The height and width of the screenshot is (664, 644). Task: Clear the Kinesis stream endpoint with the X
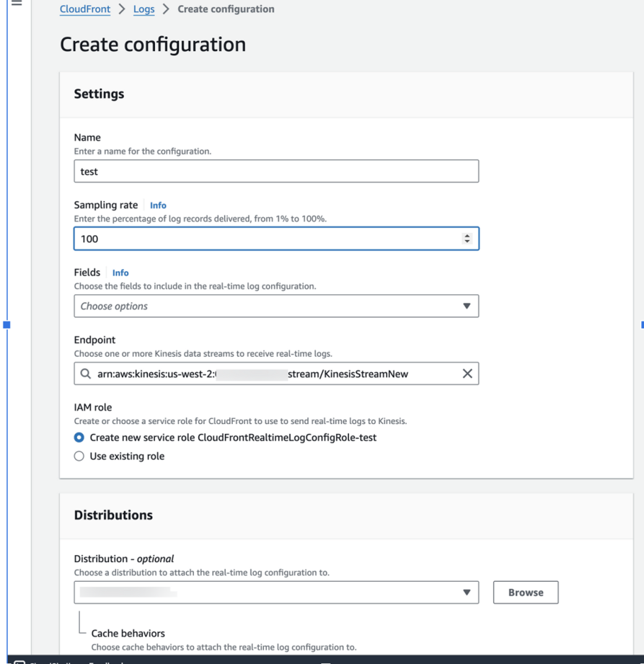pos(467,373)
